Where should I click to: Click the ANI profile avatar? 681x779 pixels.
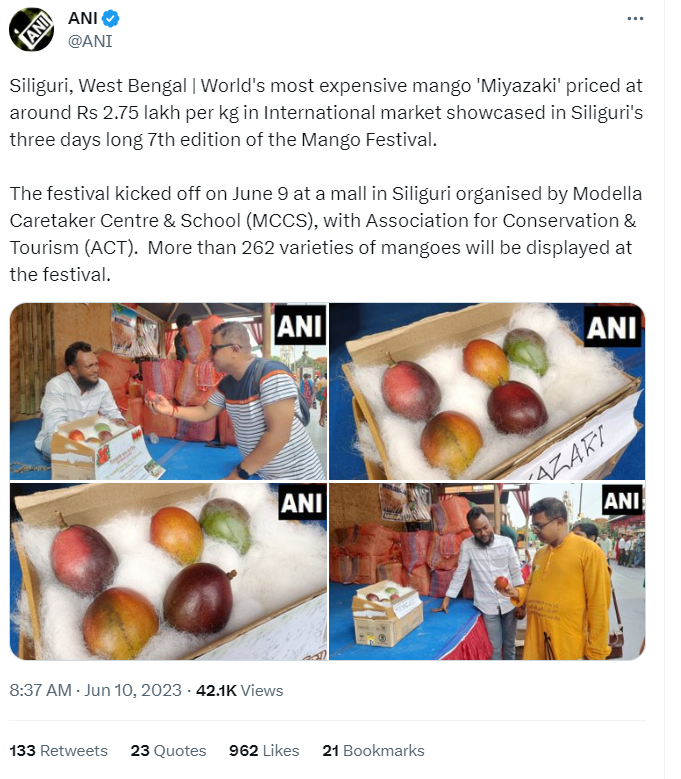[x=31, y=29]
